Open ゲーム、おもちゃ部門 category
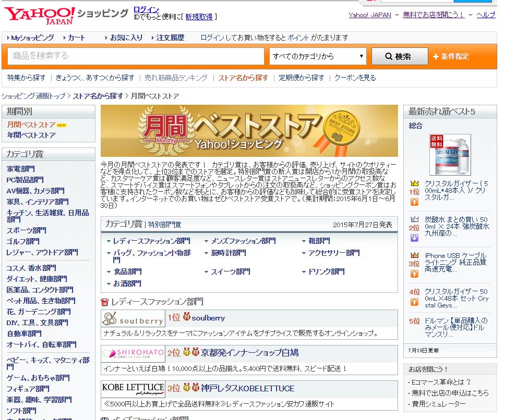The width and height of the screenshot is (505, 420). (38, 378)
